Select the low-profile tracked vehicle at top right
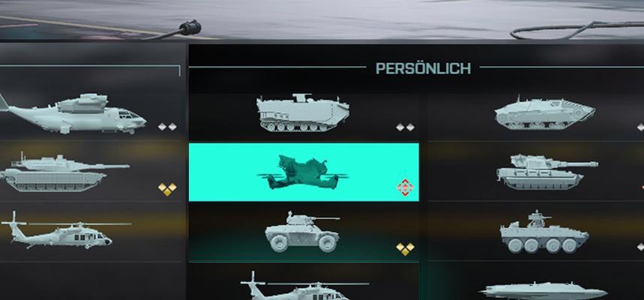This screenshot has width=644, height=300. [x=544, y=113]
